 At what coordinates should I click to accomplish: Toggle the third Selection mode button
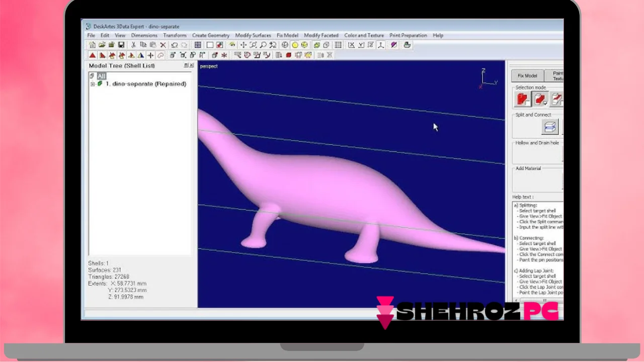(x=557, y=99)
